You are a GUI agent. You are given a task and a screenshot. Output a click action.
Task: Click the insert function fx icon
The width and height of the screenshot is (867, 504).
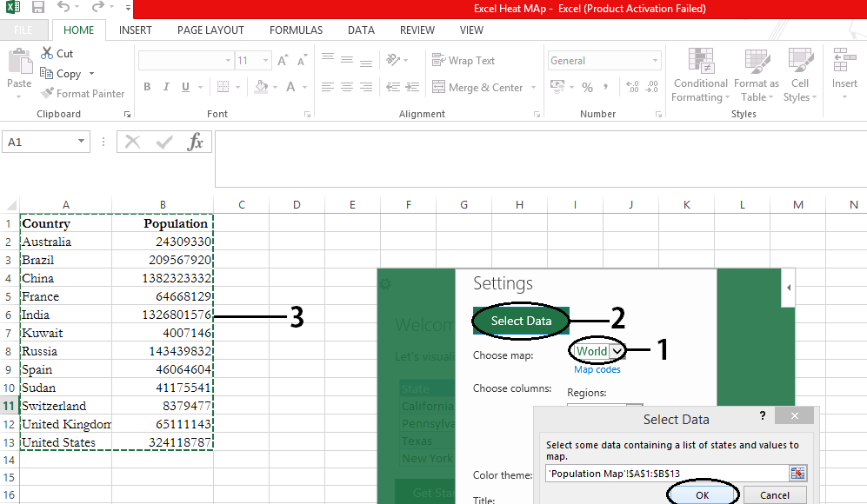pyautogui.click(x=196, y=143)
